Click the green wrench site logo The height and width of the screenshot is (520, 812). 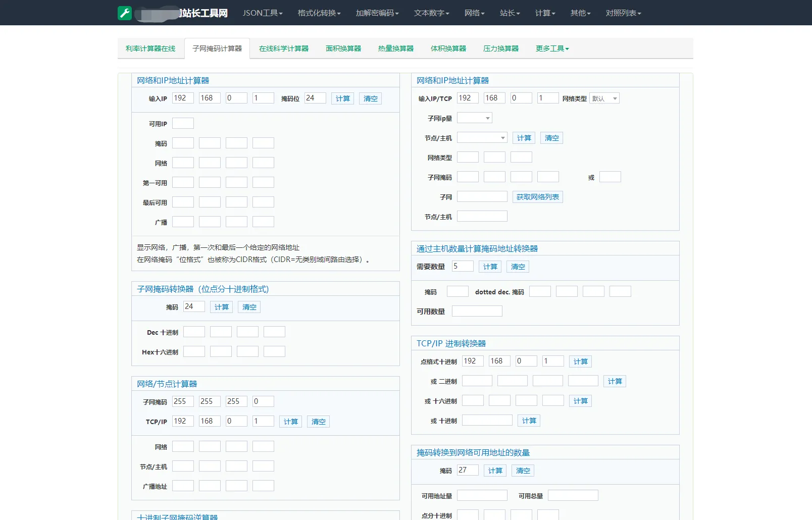coord(125,13)
